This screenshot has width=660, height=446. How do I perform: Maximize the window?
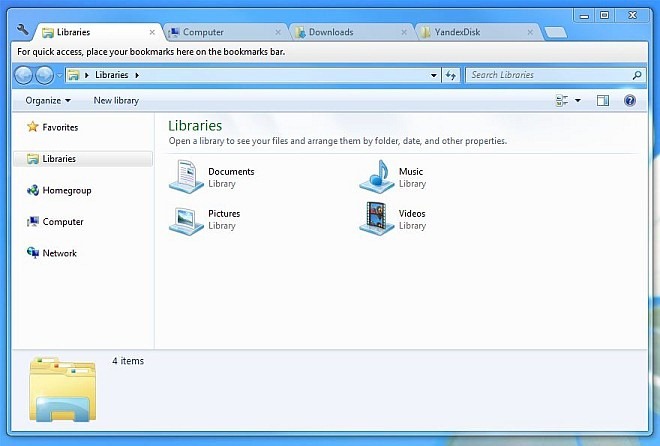point(604,15)
